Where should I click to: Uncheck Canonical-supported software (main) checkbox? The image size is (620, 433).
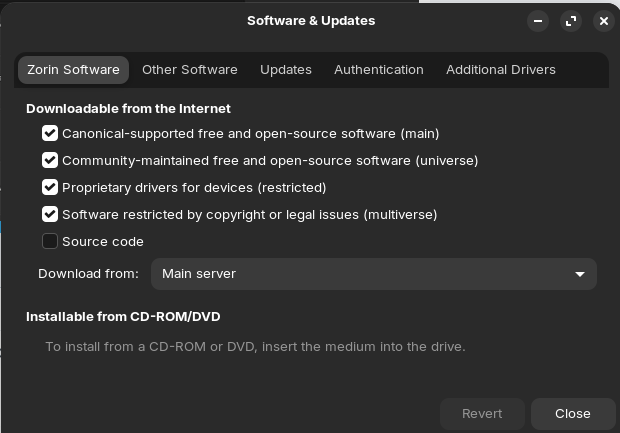point(50,133)
